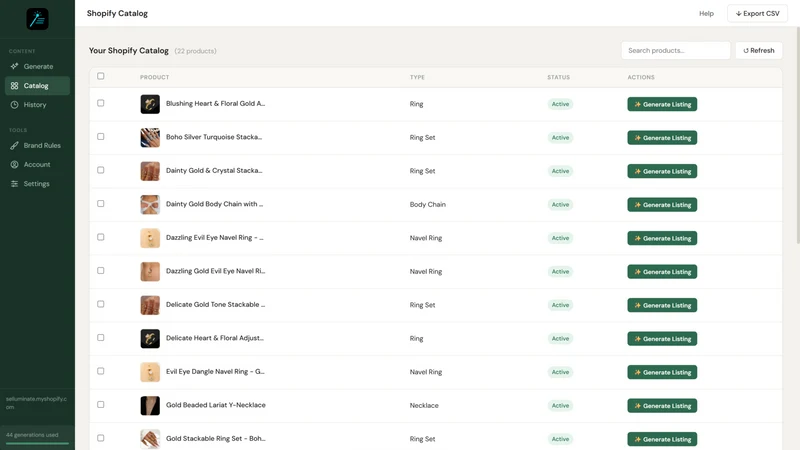Generate listing for Evil Eye Dangle Navel Ring
Screen dimensions: 800x450
662,372
